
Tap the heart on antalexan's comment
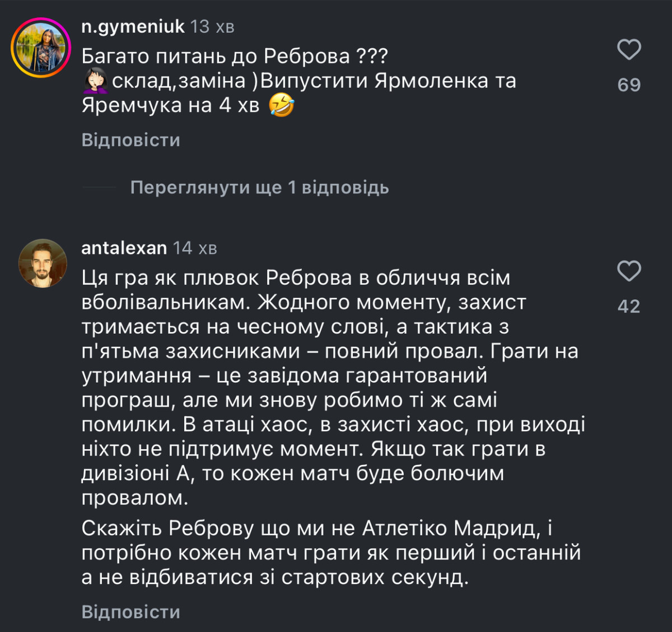629,271
